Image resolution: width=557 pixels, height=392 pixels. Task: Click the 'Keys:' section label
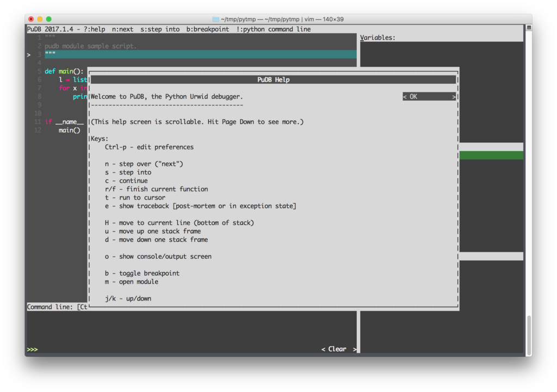pyautogui.click(x=100, y=139)
